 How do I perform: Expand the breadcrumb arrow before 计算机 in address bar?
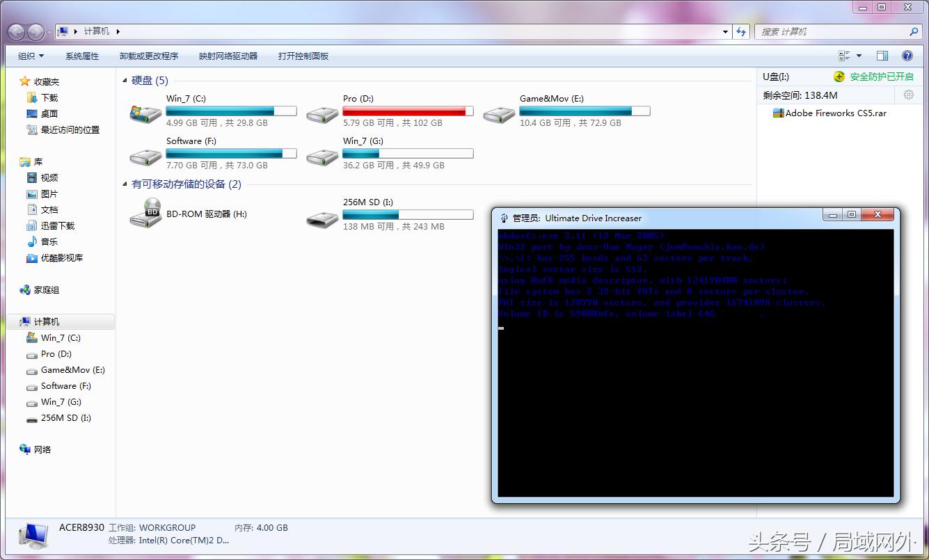(75, 31)
